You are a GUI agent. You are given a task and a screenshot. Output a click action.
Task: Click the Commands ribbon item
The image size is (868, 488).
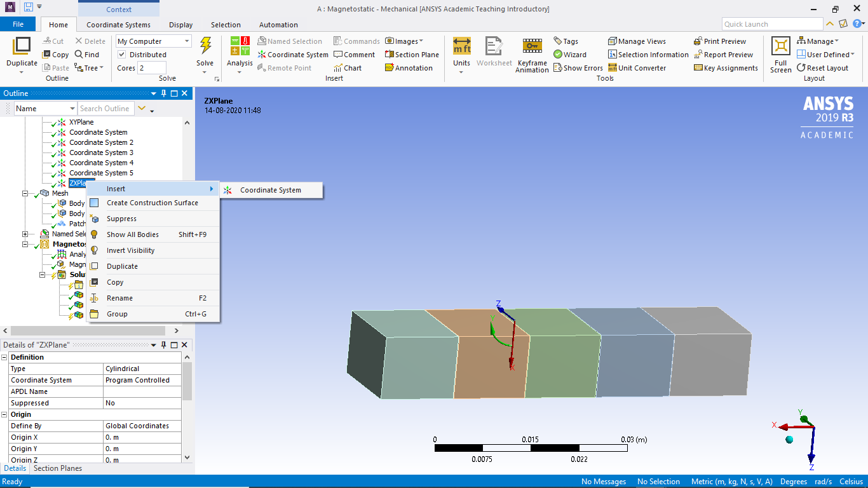point(356,41)
